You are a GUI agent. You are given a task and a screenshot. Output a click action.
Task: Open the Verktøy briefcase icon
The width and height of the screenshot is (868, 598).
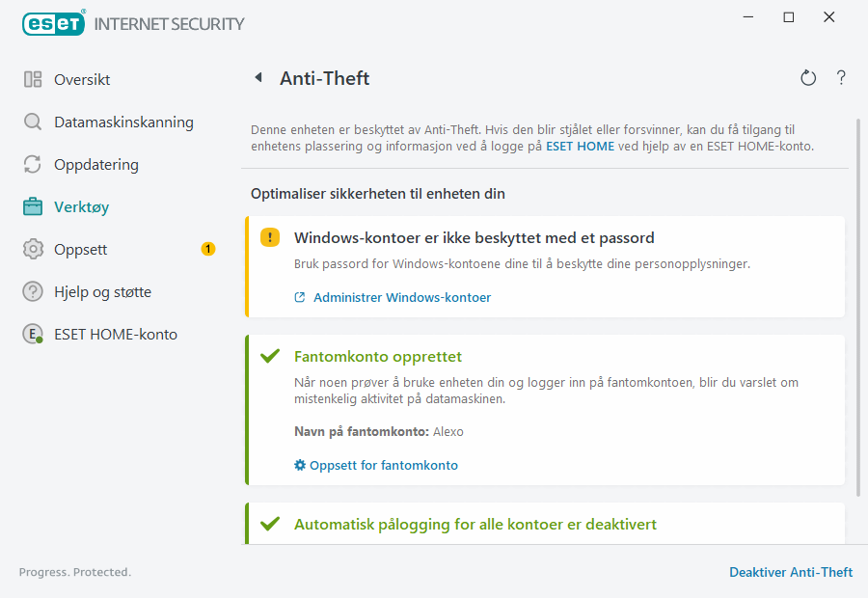tap(32, 206)
